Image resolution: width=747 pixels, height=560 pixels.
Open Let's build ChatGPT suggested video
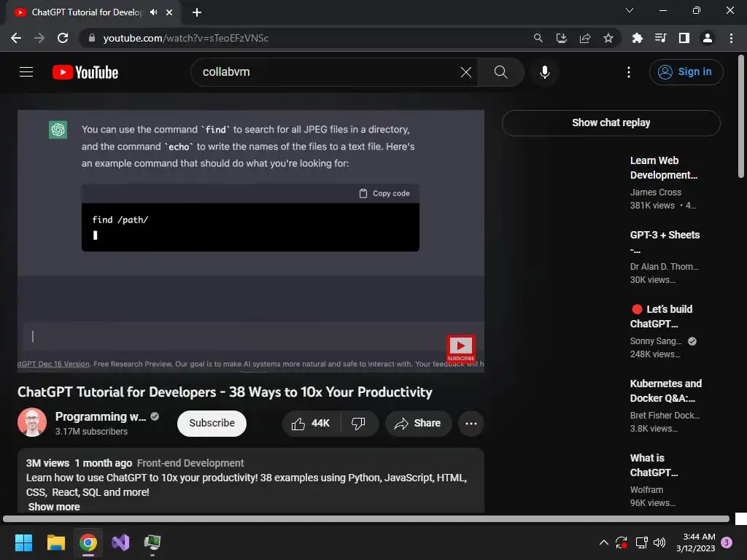coord(662,316)
